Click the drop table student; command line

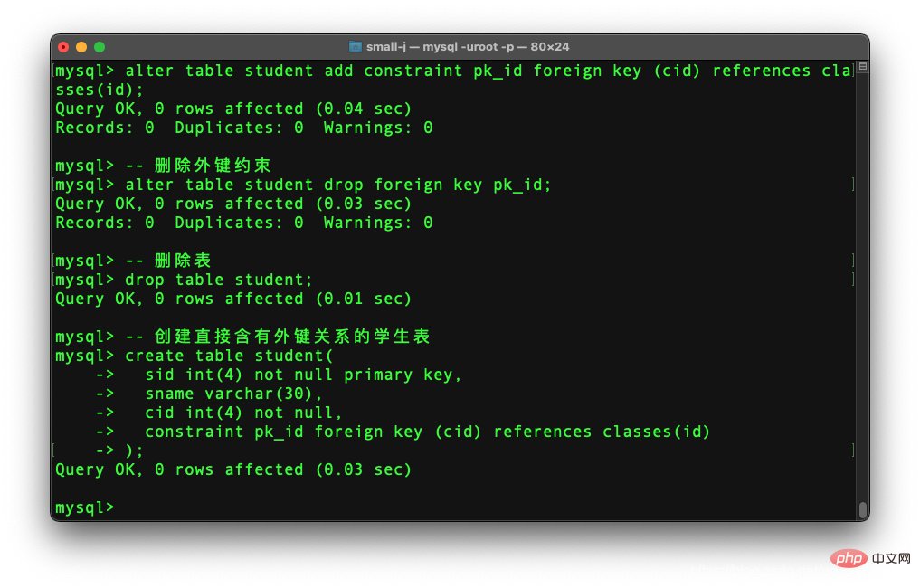184,280
